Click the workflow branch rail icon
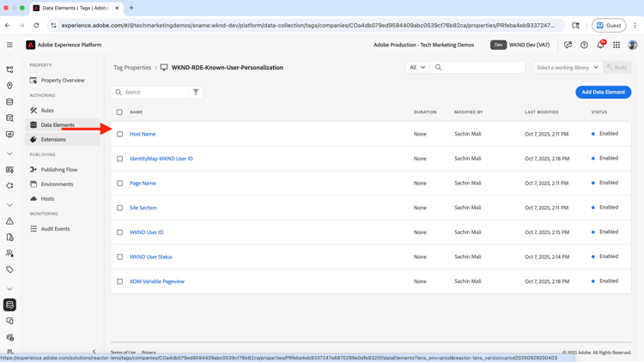644x362 pixels. coord(9,69)
